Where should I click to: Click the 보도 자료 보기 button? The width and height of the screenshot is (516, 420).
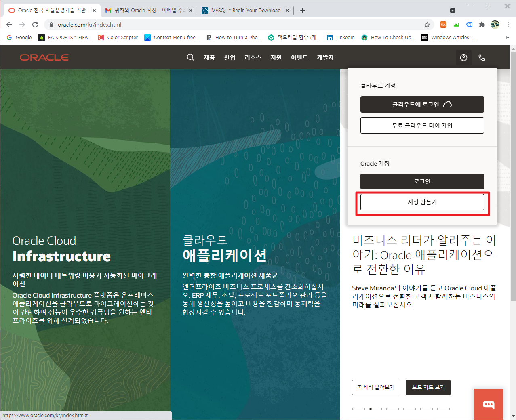click(428, 387)
